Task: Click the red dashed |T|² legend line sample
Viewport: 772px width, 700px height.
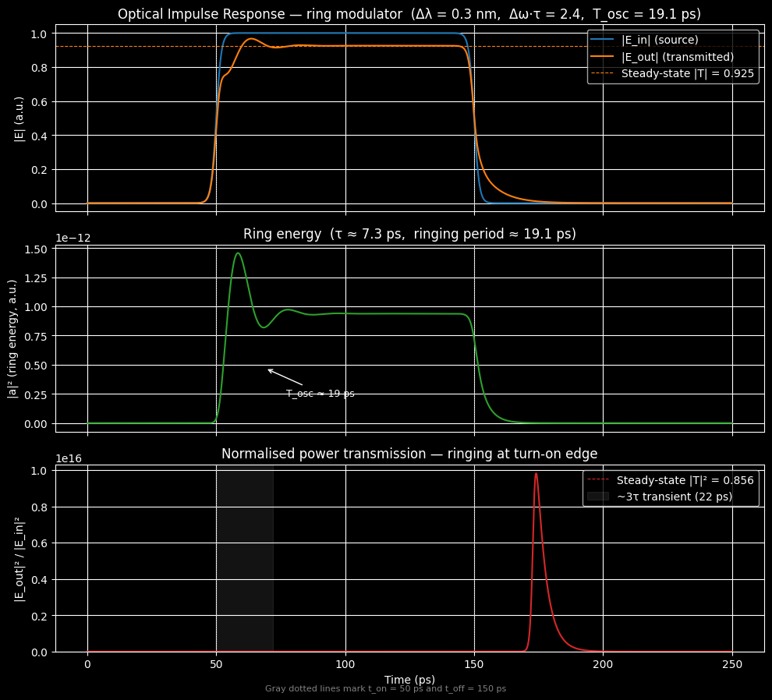Action: click(x=600, y=479)
